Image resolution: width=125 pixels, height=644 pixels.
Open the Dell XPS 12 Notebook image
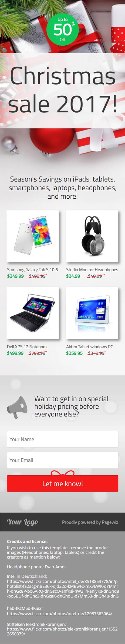pos(33,313)
